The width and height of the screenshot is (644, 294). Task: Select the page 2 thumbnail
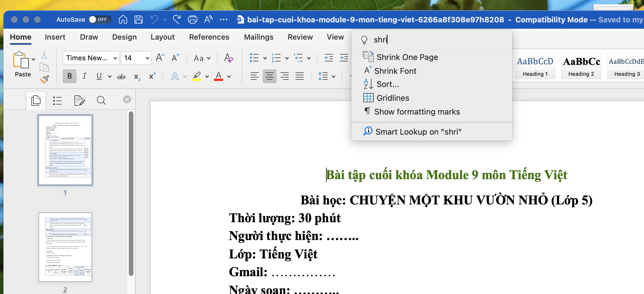65,247
